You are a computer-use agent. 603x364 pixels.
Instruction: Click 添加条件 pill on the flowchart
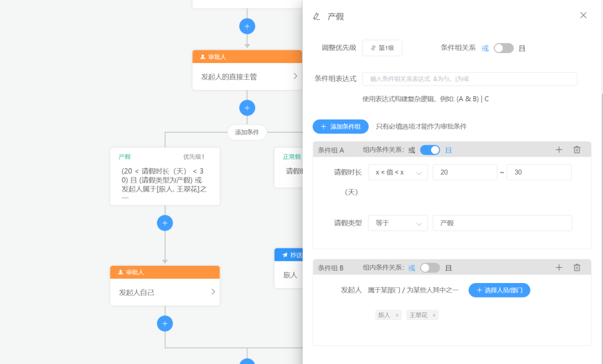(x=247, y=132)
